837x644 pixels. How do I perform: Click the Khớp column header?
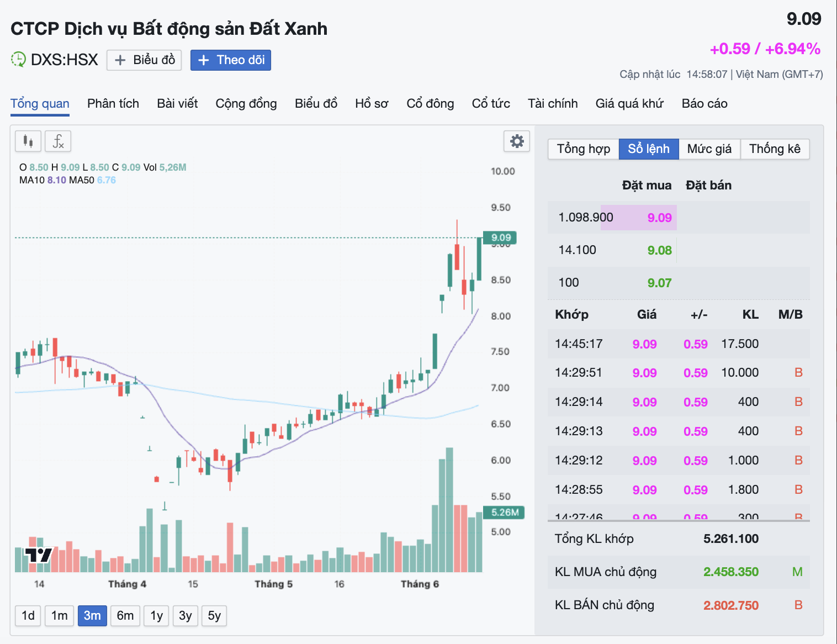[x=571, y=315]
